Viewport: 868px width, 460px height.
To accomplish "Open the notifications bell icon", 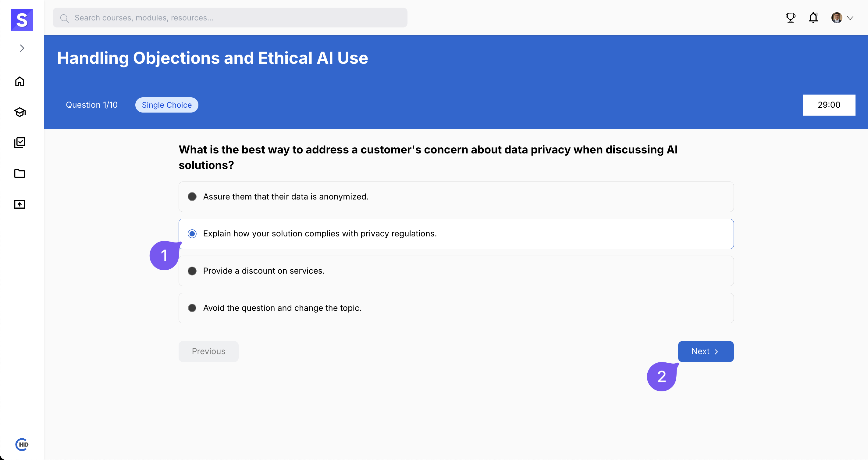I will [x=813, y=18].
